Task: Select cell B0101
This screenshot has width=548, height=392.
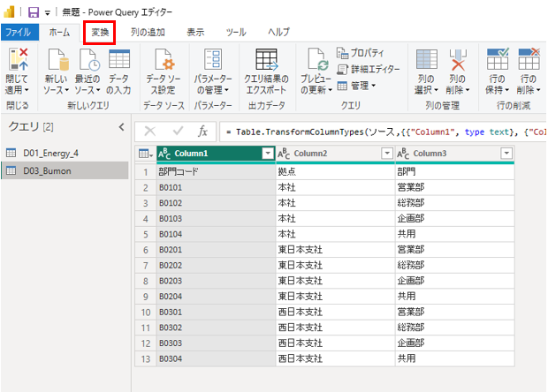Action: coord(216,187)
